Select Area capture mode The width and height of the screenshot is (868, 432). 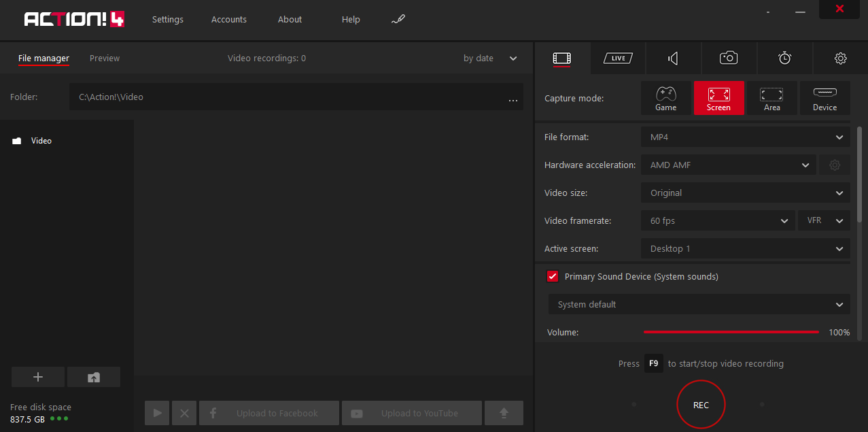[771, 99]
